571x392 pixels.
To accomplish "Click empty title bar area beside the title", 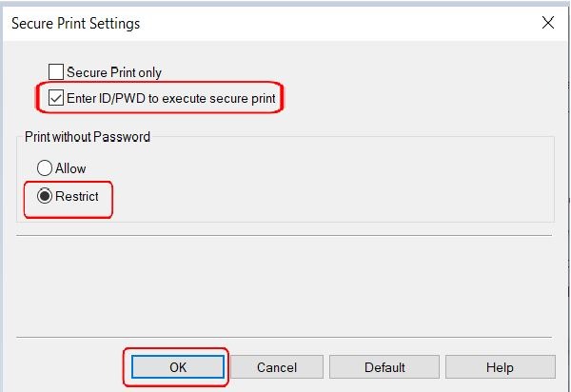I will [x=333, y=22].
